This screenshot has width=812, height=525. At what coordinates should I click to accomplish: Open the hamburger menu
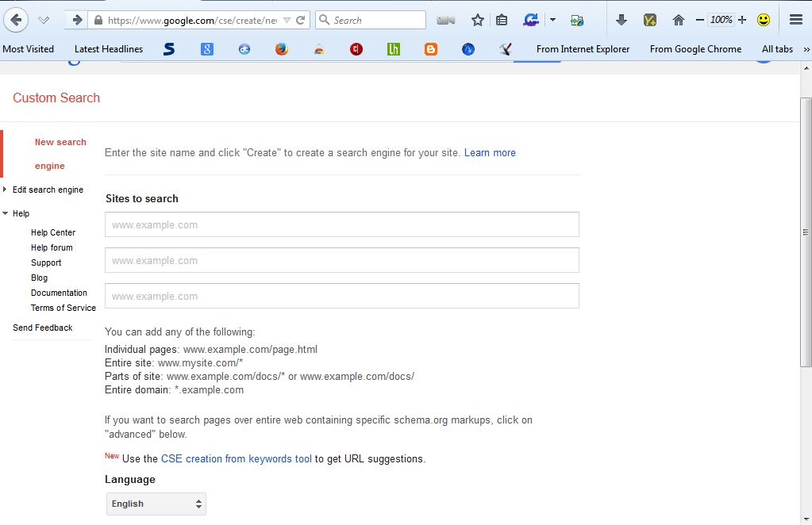pyautogui.click(x=796, y=20)
